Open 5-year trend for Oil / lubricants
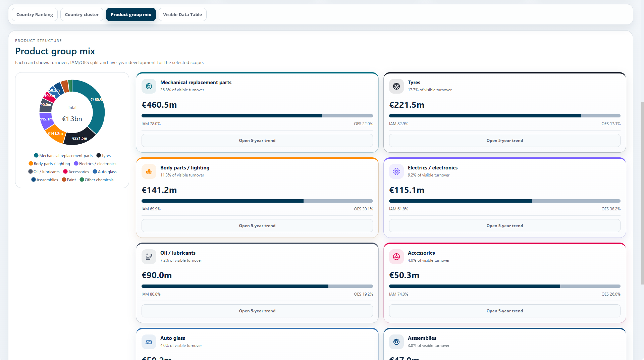Screen dimensions: 644x360 [x=257, y=311]
